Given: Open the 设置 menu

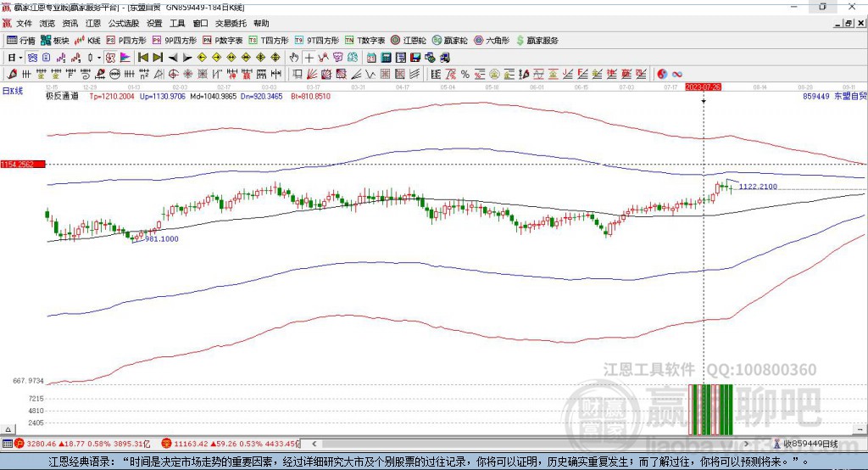Looking at the screenshot, I should pos(154,23).
